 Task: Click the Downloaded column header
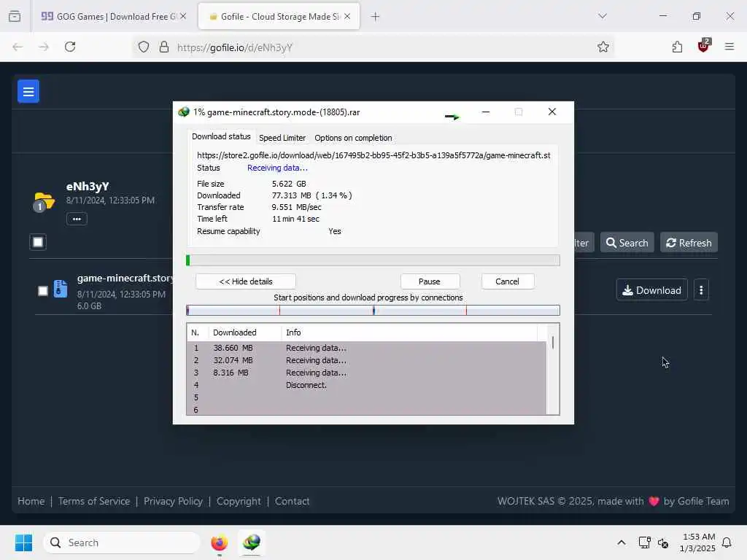pyautogui.click(x=245, y=332)
